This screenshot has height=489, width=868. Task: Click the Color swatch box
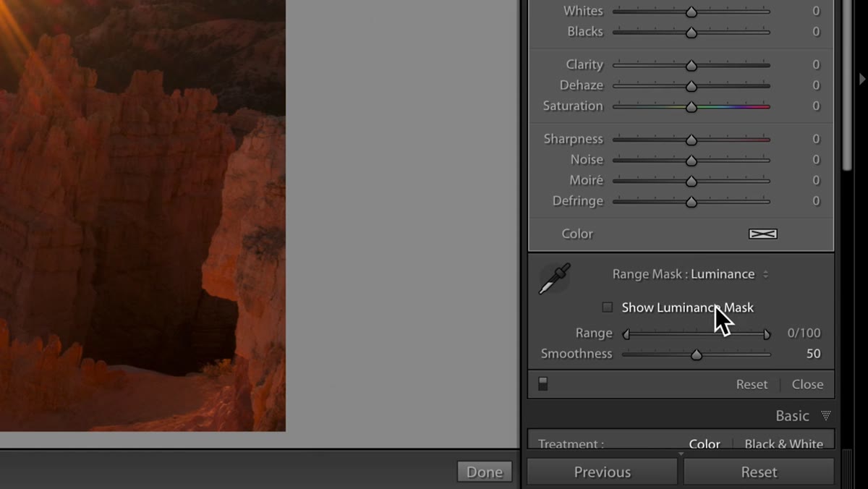coord(762,234)
